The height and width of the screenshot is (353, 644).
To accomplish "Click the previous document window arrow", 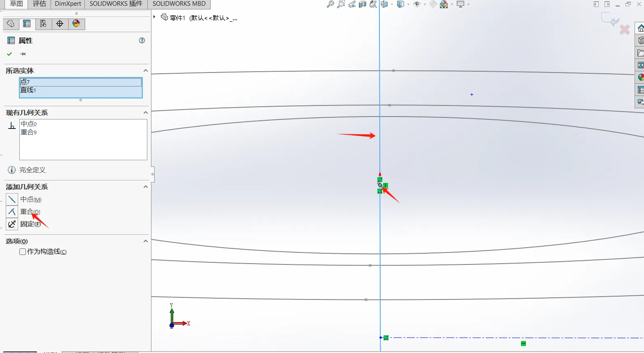I will pyautogui.click(x=596, y=4).
